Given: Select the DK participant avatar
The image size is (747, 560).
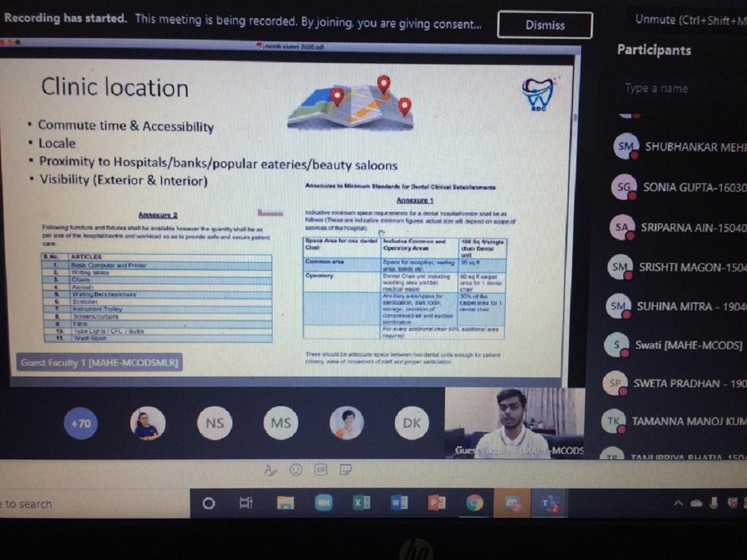Looking at the screenshot, I should click(411, 423).
